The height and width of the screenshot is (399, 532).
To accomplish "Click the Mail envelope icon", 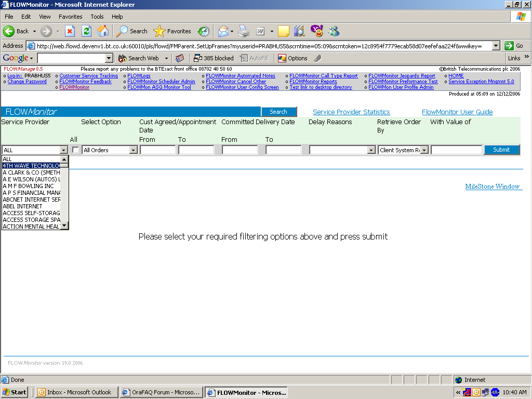I will click(x=223, y=31).
